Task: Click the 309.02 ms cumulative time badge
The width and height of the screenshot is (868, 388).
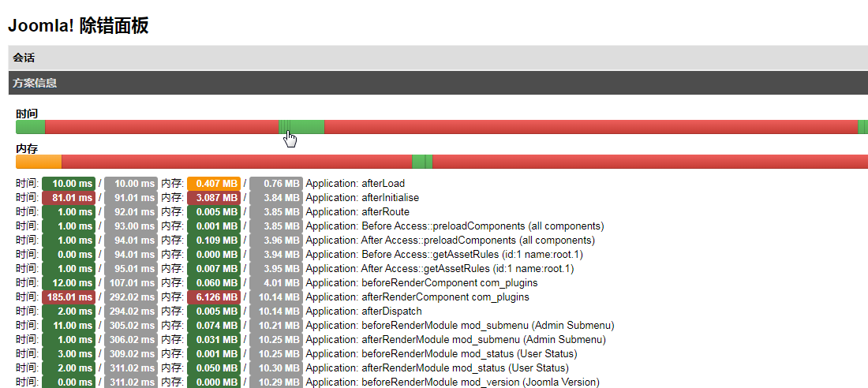Action: click(131, 354)
